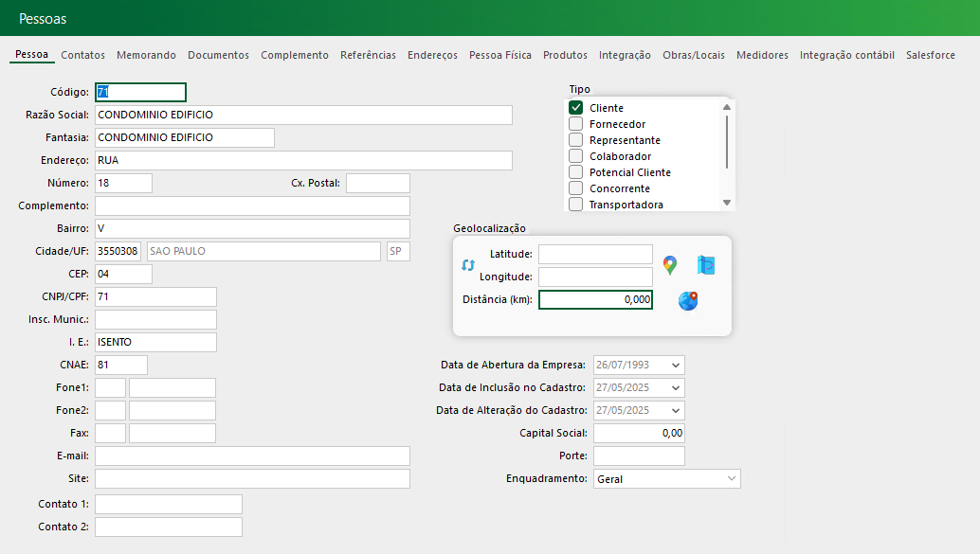Click the Contato 2 field
The width and height of the screenshot is (980, 554).
point(169,527)
